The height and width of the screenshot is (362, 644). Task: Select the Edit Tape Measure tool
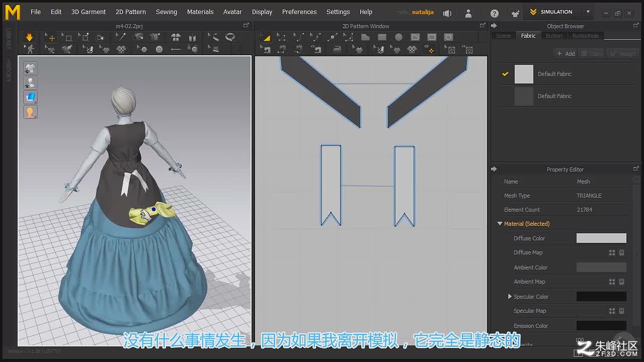pyautogui.click(x=213, y=37)
